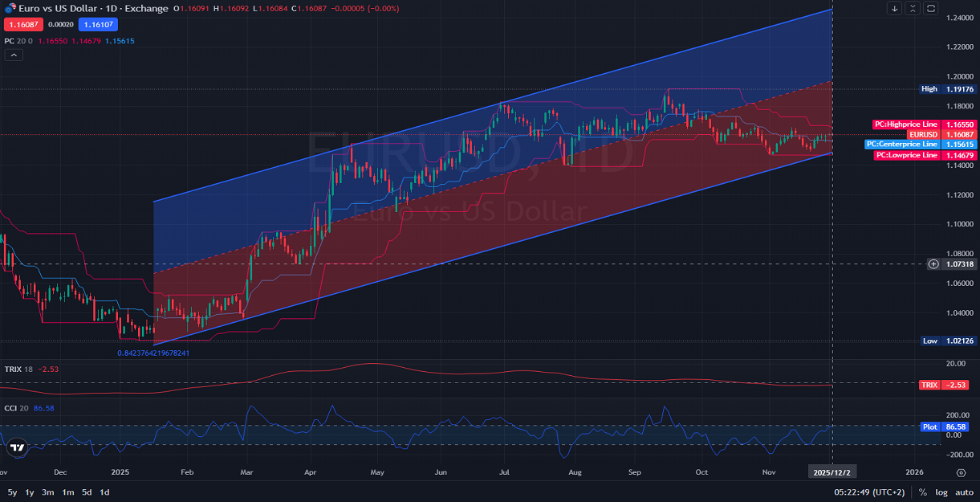
Task: Click the 2025/12/2 marker on the time axis
Action: click(x=832, y=471)
